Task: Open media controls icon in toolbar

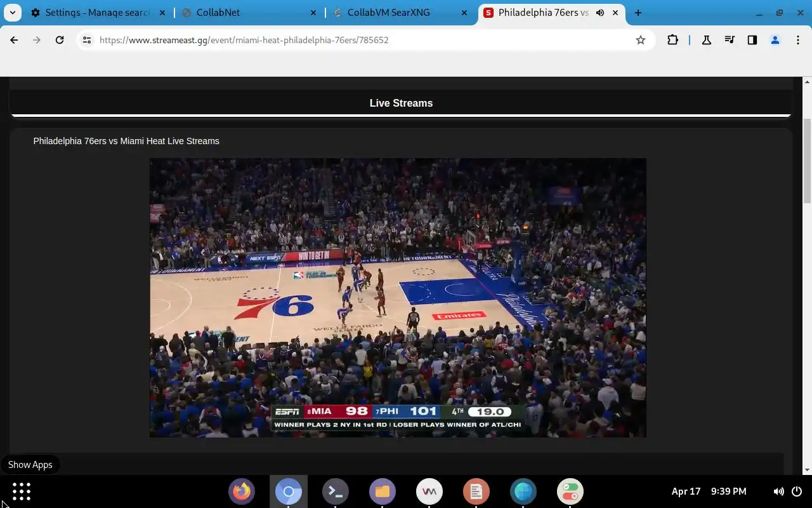Action: (x=730, y=40)
